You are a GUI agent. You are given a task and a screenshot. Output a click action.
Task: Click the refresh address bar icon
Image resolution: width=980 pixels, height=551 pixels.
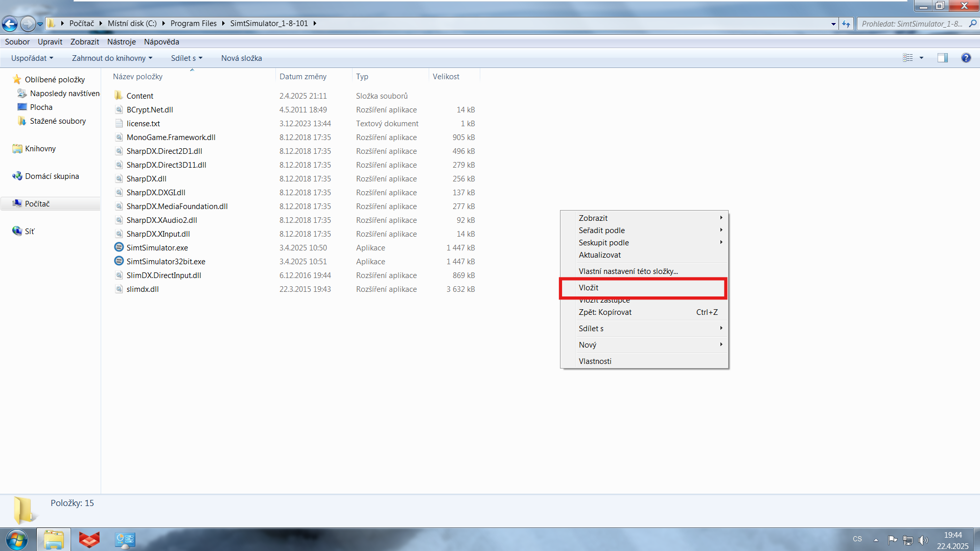pos(846,24)
